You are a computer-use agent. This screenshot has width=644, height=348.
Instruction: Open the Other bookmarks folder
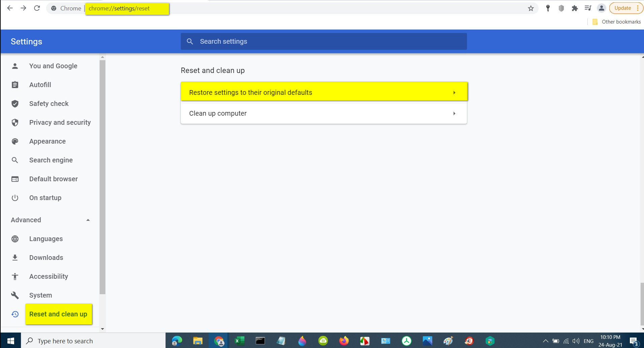(617, 22)
